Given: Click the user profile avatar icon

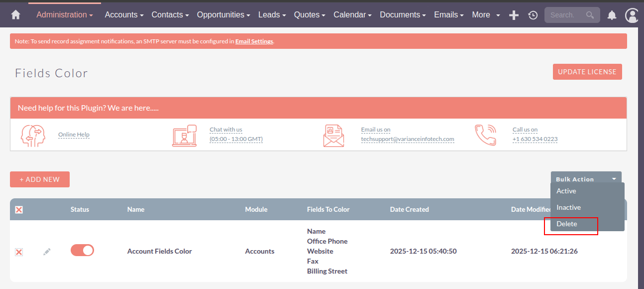Looking at the screenshot, I should (x=632, y=15).
